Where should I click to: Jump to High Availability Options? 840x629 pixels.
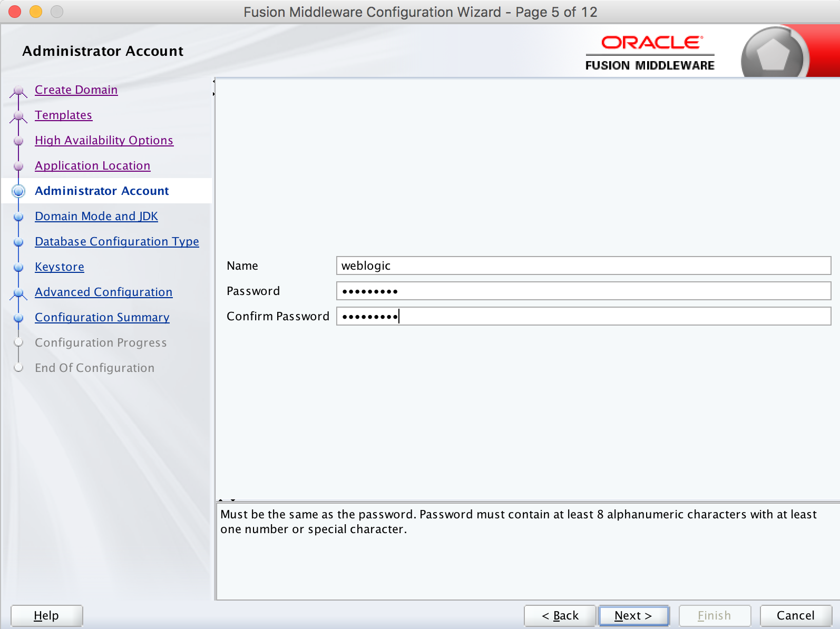click(104, 141)
